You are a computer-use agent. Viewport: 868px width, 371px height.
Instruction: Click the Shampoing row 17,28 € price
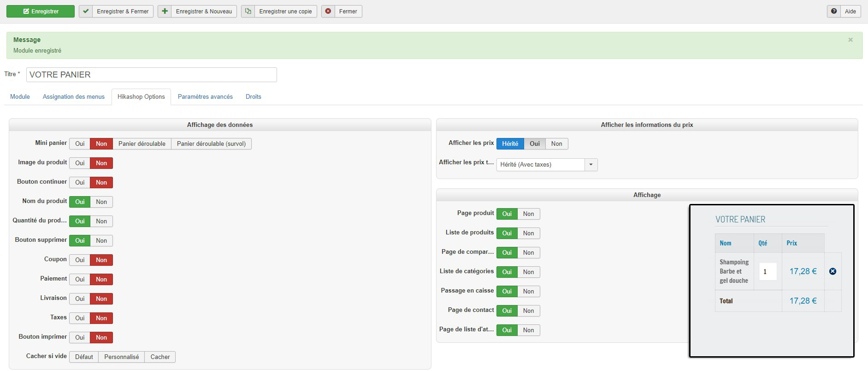click(803, 271)
